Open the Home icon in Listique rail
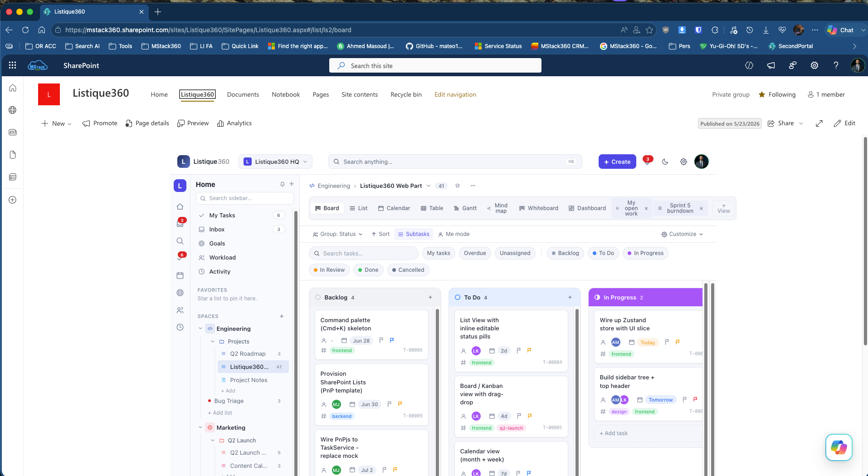Image resolution: width=868 pixels, height=476 pixels. (180, 206)
